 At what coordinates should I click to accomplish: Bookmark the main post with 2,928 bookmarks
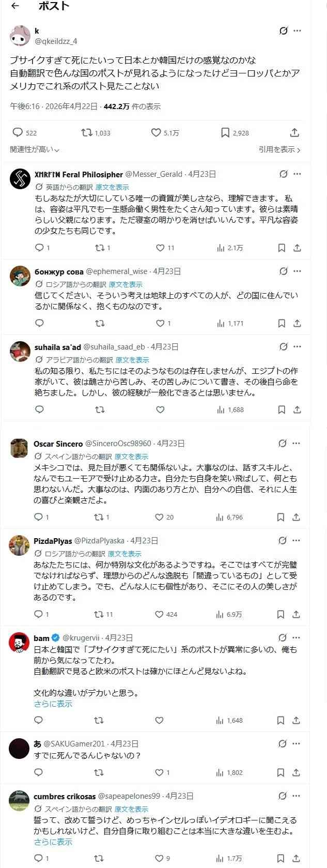tap(225, 133)
